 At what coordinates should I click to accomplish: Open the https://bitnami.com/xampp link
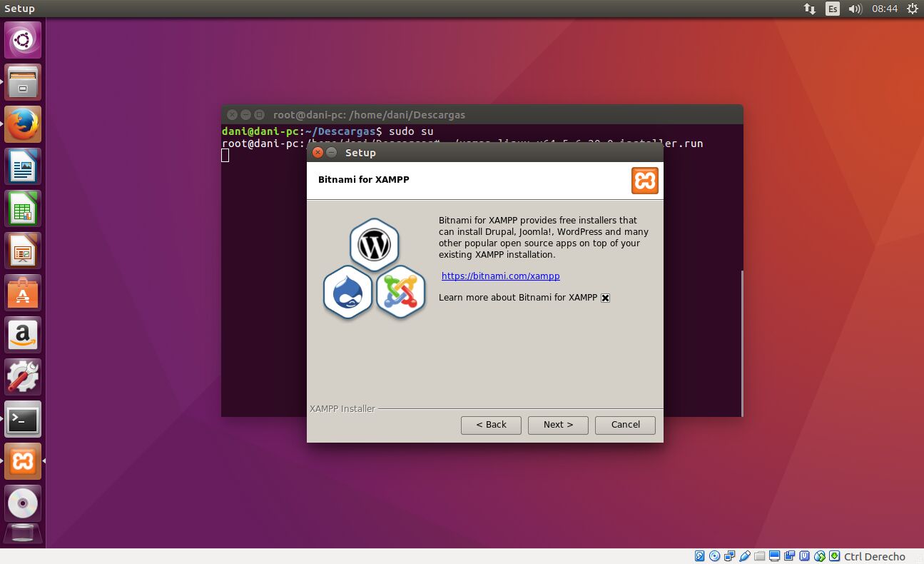pos(500,276)
